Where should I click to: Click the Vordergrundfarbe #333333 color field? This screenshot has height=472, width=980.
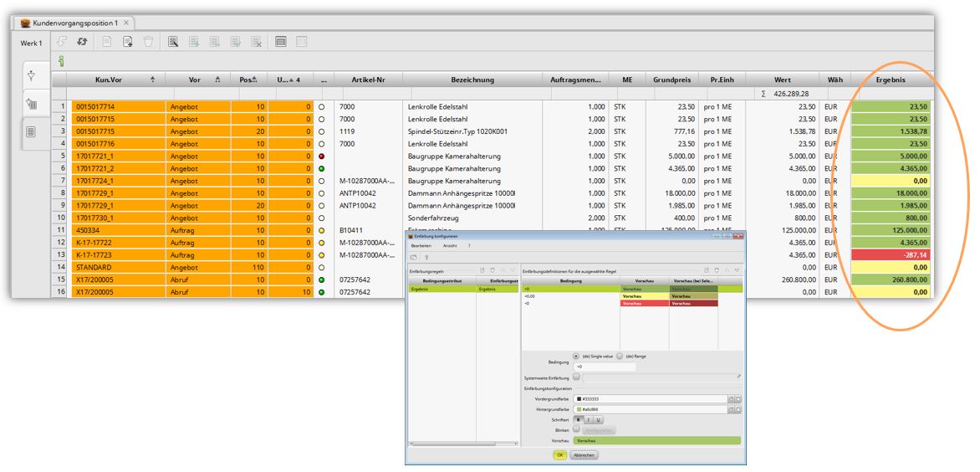point(651,399)
